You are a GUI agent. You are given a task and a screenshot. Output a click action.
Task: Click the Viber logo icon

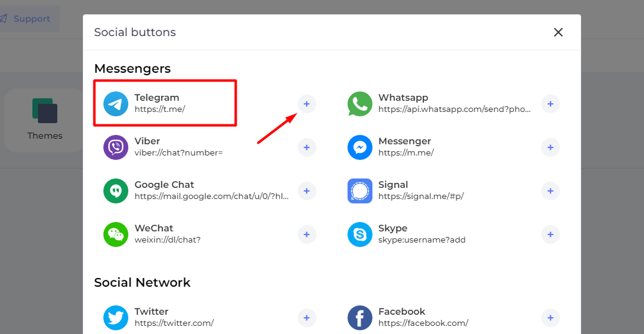pyautogui.click(x=116, y=147)
